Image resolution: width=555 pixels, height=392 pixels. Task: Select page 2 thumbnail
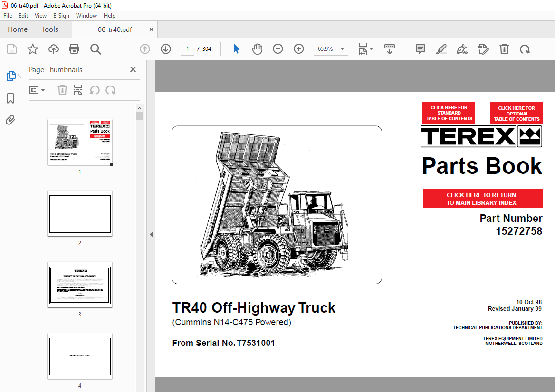80,214
